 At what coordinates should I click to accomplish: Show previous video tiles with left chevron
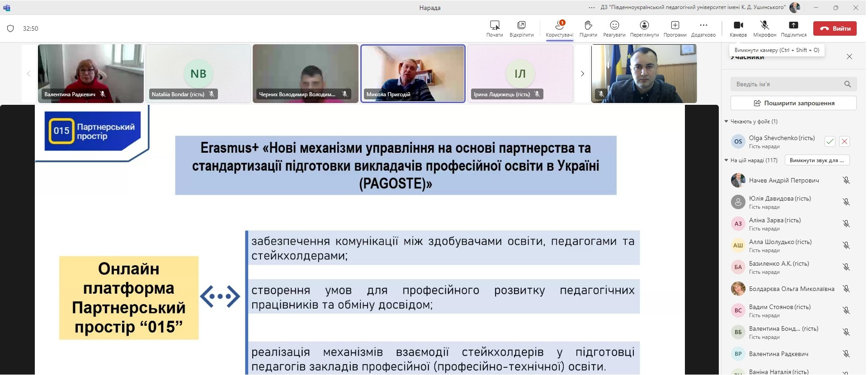[28, 74]
